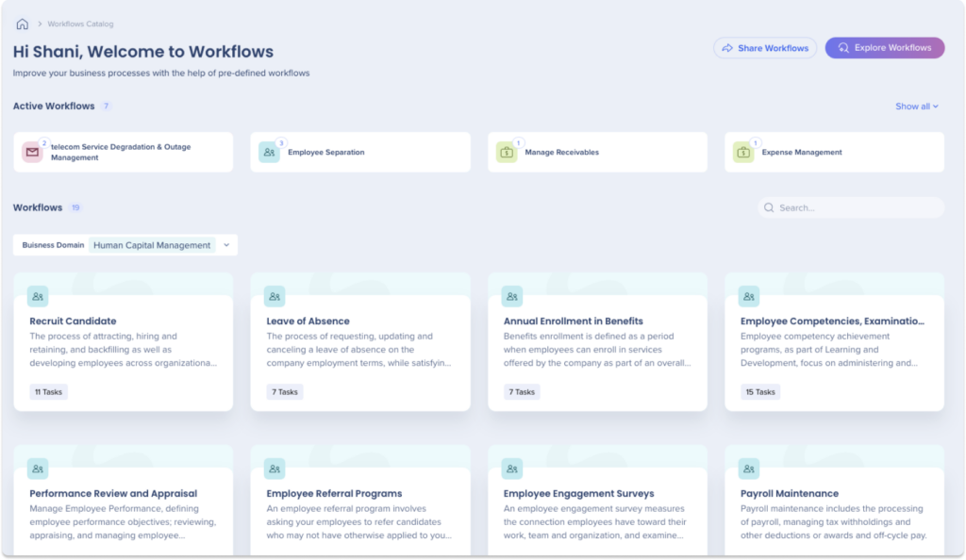Click the people icon on Employee Separation card
Screen dimensions: 966x560
268,152
